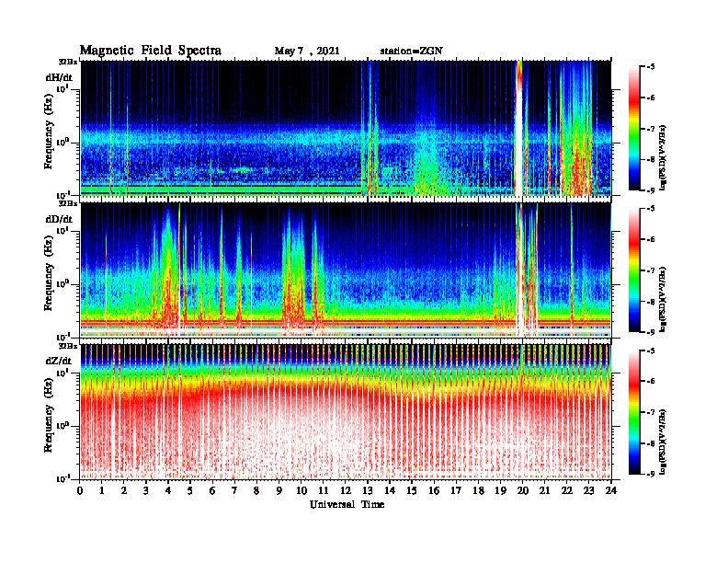
Task: Click the hour 7 tick label
Action: click(x=234, y=490)
